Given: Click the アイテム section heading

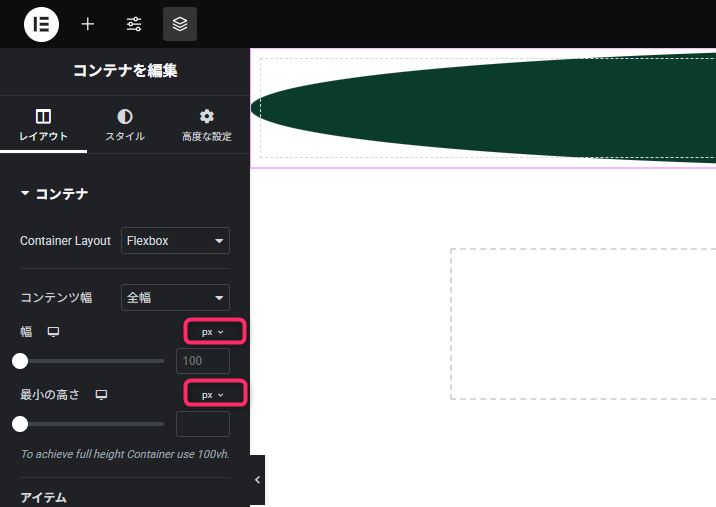Looking at the screenshot, I should (43, 497).
